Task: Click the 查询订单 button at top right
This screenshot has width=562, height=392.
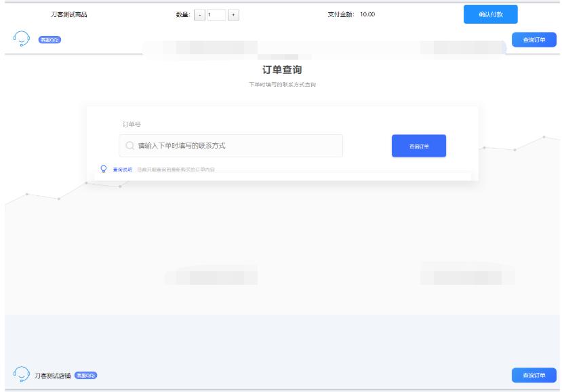Action: [536, 39]
